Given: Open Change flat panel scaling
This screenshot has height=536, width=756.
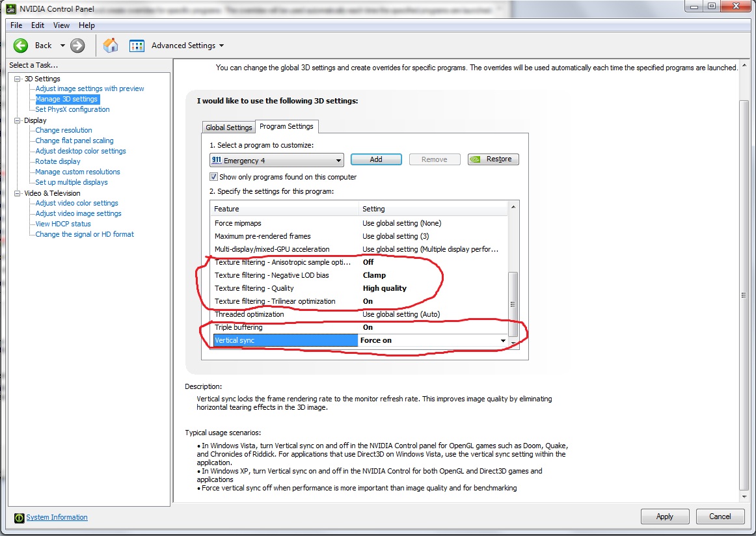Looking at the screenshot, I should click(x=74, y=141).
